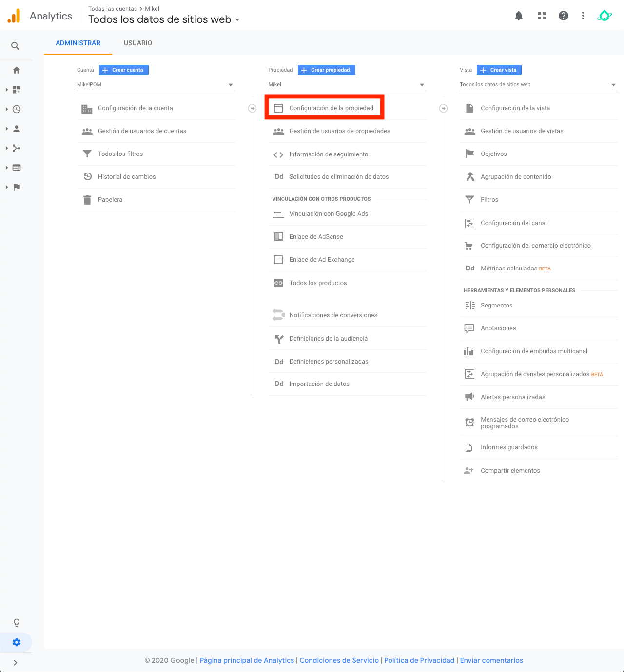Click the user avatar in the top right
624x672 pixels.
click(604, 15)
